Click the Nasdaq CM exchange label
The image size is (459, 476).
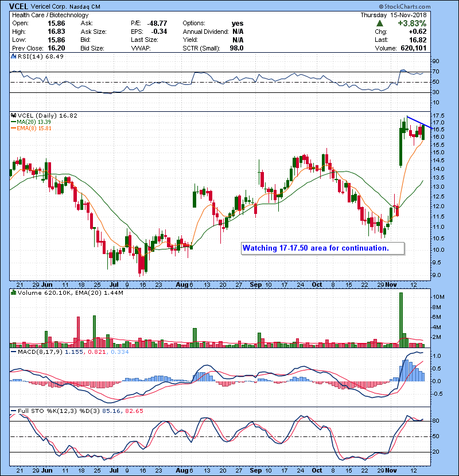(x=85, y=7)
